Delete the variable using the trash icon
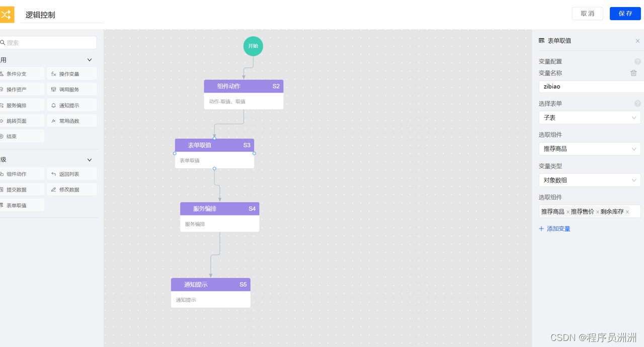The height and width of the screenshot is (347, 644). [x=633, y=73]
